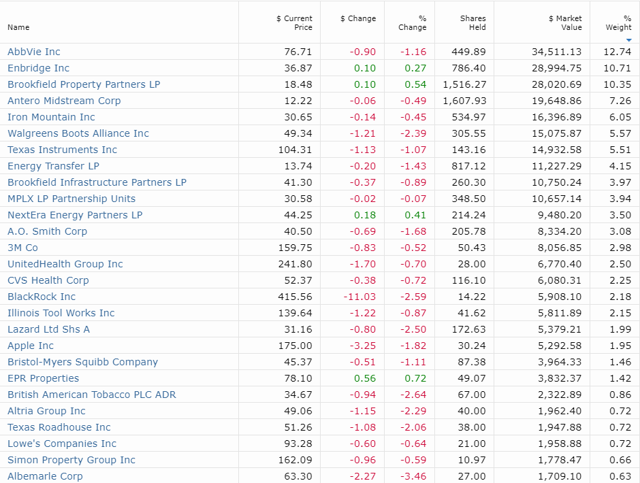Open the Antero Midstream Corp link
The height and width of the screenshot is (483, 640).
(x=64, y=101)
